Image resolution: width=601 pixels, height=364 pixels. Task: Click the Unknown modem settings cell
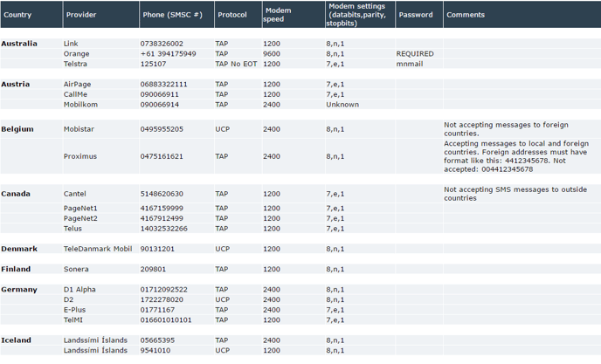[342, 105]
